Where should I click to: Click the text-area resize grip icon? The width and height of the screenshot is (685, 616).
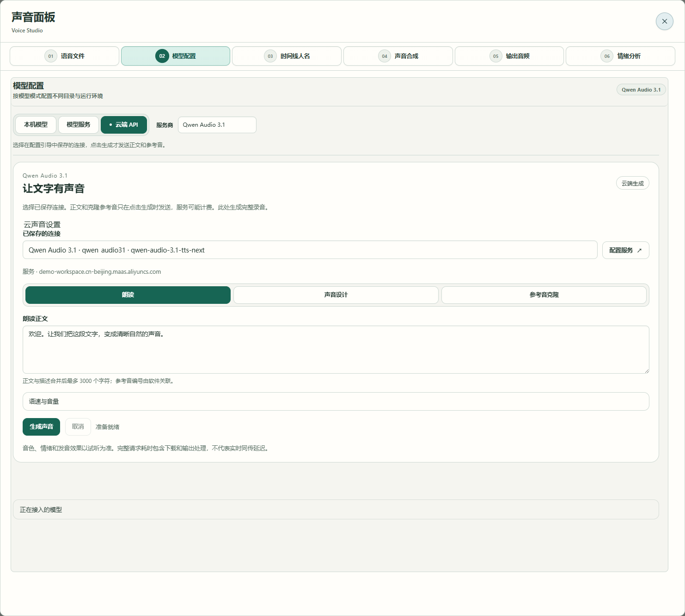(646, 370)
